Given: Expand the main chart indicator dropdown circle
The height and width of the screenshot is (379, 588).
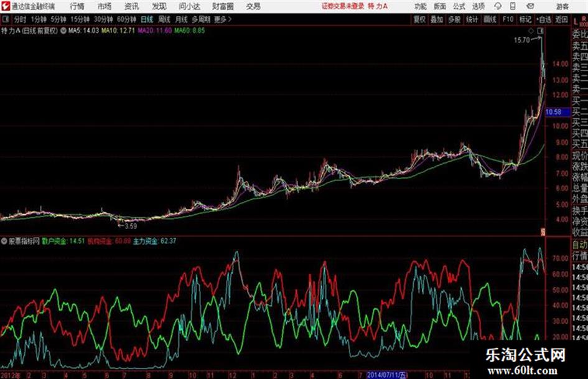Looking at the screenshot, I should click(63, 30).
